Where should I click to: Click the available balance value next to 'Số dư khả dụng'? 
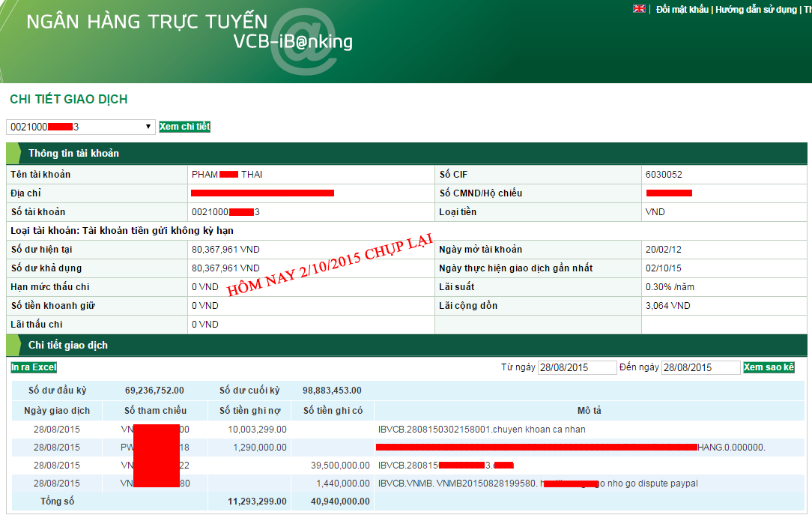click(x=225, y=268)
